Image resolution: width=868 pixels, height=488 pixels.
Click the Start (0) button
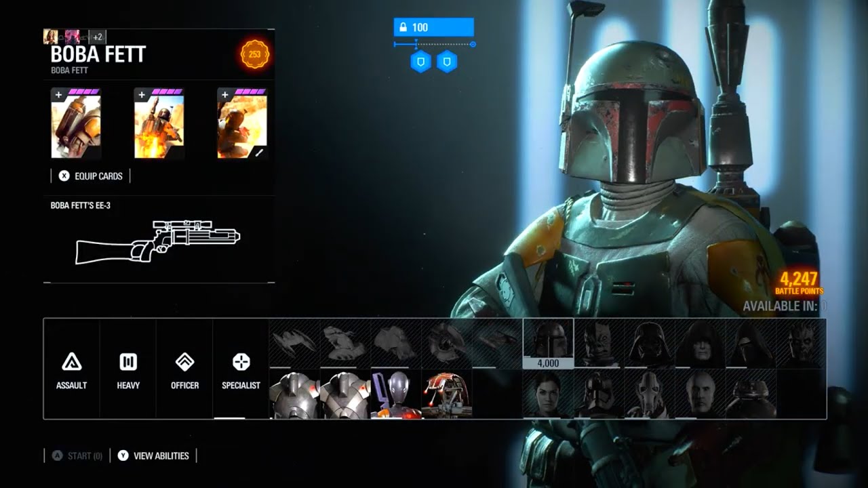(x=77, y=455)
